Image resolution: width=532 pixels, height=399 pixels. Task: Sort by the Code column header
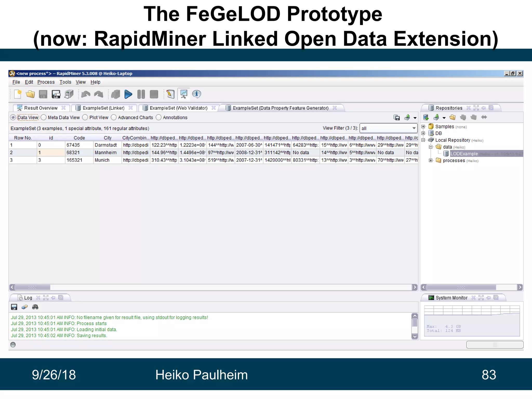pos(79,138)
